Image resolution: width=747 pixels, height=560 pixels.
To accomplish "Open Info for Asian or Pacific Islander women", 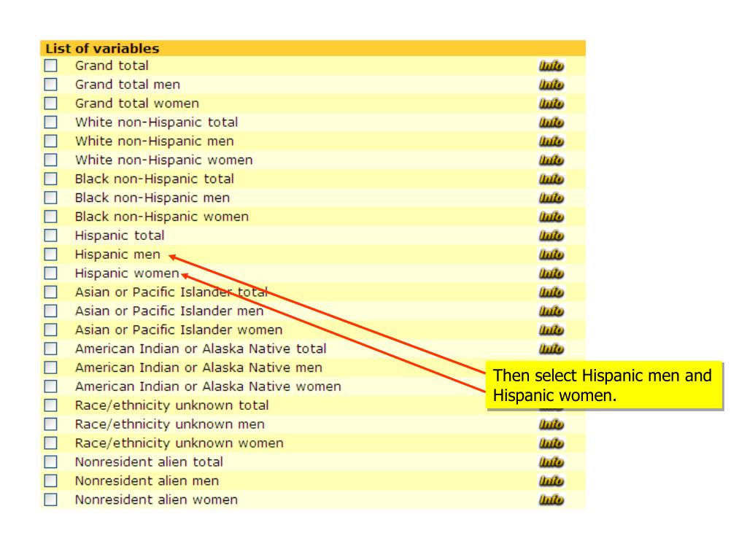I will pos(551,330).
